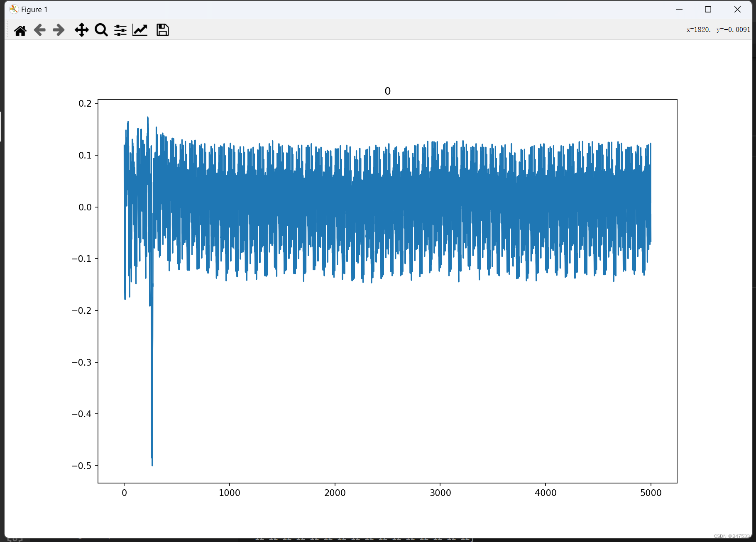
Task: Go back to the previous view
Action: point(39,30)
